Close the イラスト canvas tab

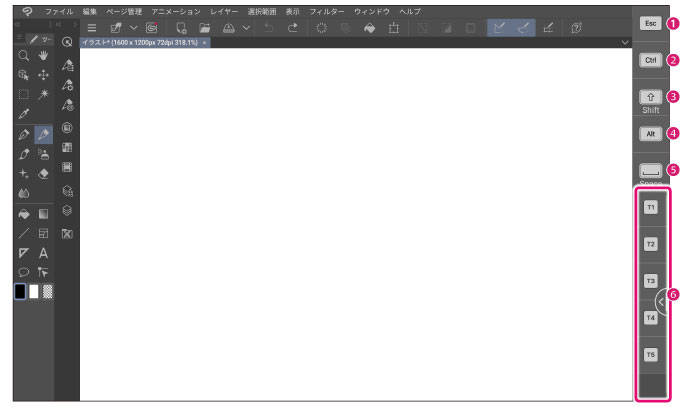204,43
